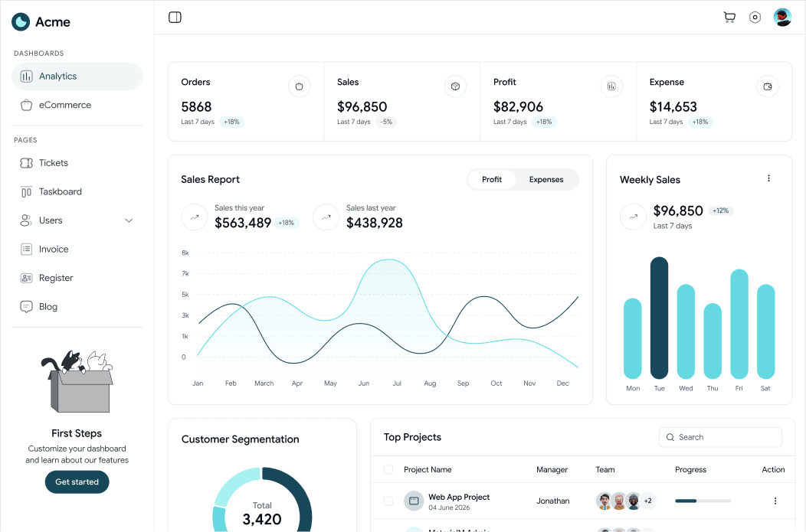Open the eCommerce dashboard menu item
The image size is (806, 532).
pyautogui.click(x=77, y=106)
